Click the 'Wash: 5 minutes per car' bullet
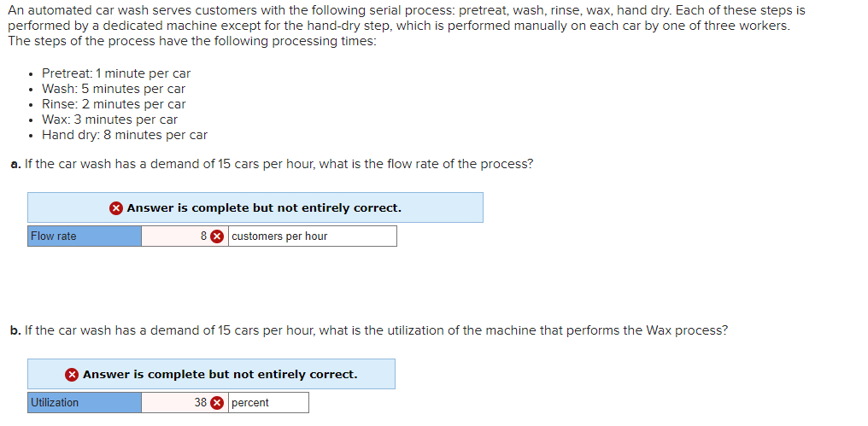868x426 pixels. tap(114, 89)
